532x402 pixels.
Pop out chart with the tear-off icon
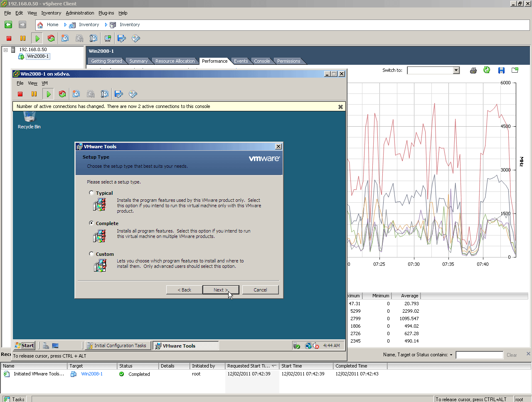515,70
